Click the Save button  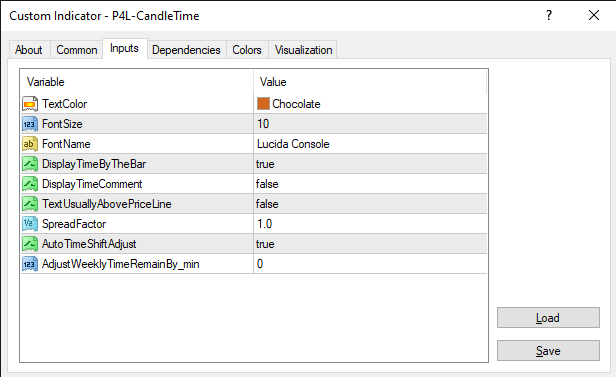click(548, 351)
